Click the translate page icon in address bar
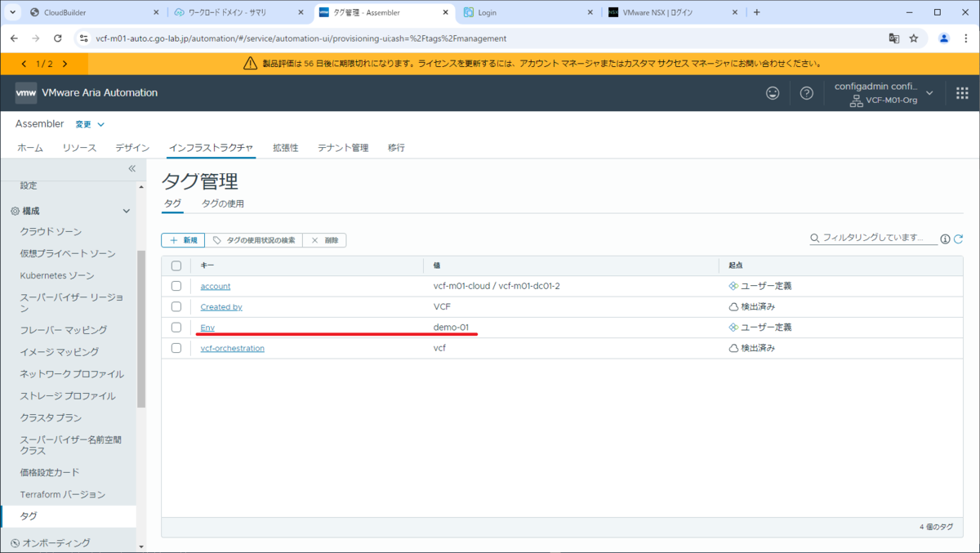Viewport: 980px width, 553px height. click(893, 38)
